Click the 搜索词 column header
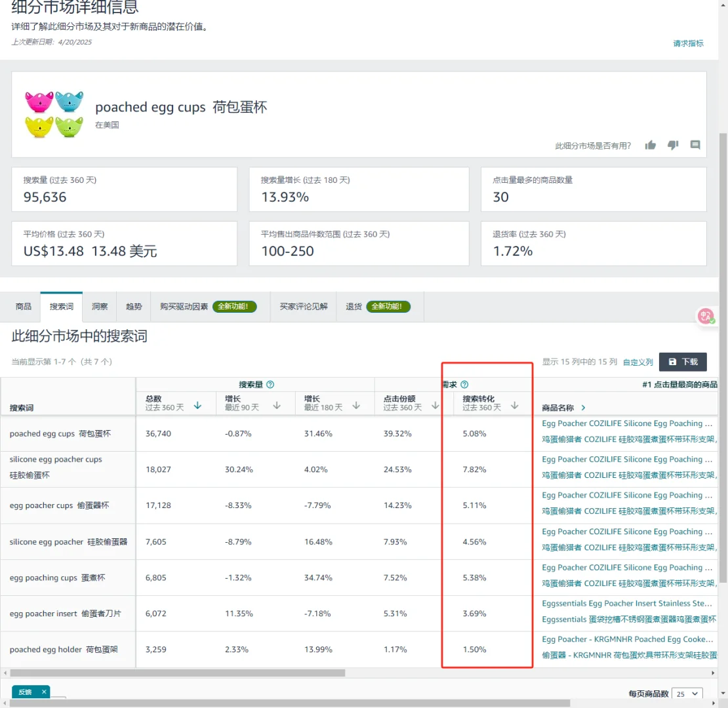The height and width of the screenshot is (708, 728). point(22,407)
